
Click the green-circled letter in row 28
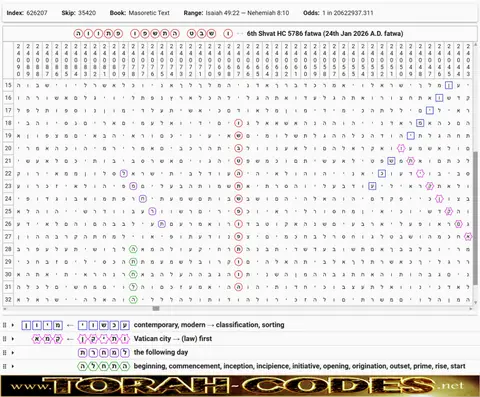(x=133, y=249)
